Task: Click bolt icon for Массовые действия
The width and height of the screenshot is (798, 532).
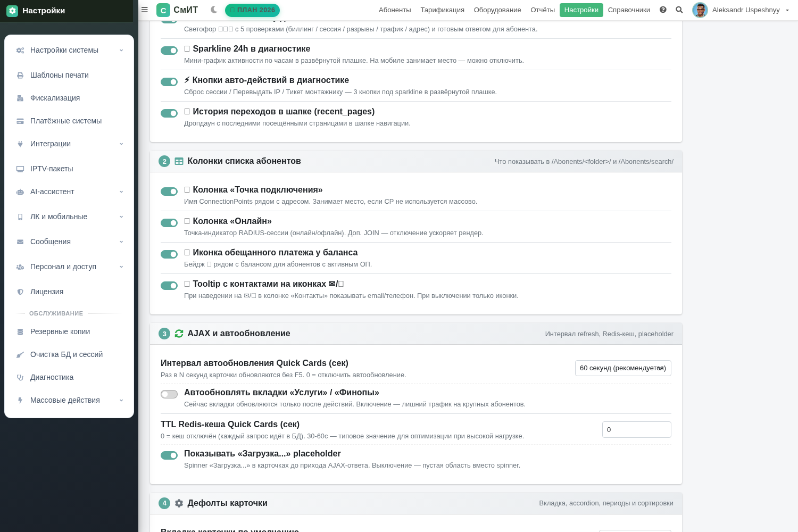Action: point(20,401)
